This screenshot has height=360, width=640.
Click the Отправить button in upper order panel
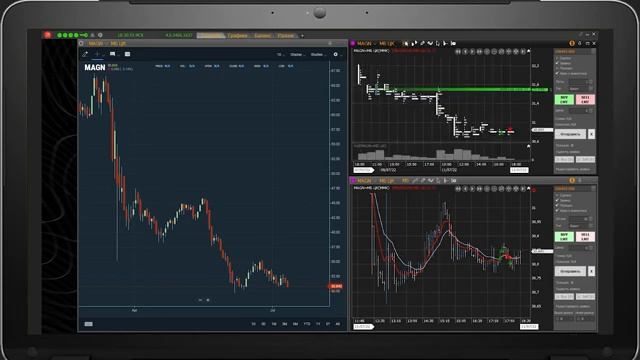570,134
